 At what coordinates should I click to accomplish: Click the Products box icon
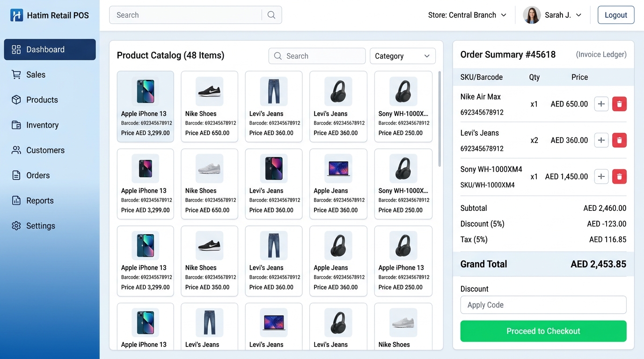(16, 100)
